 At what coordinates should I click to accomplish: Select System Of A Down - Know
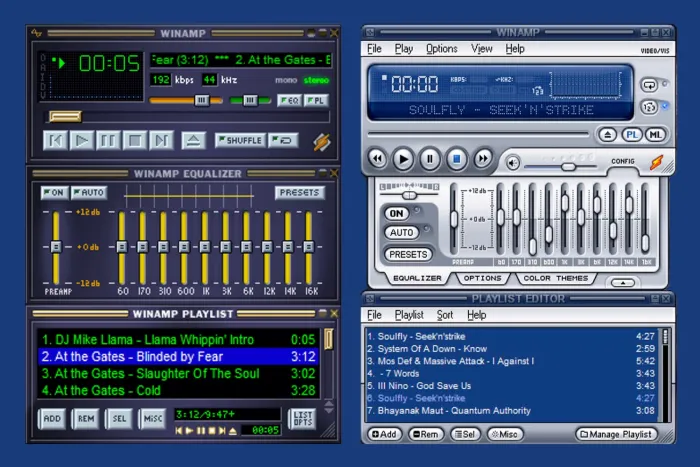pos(511,349)
